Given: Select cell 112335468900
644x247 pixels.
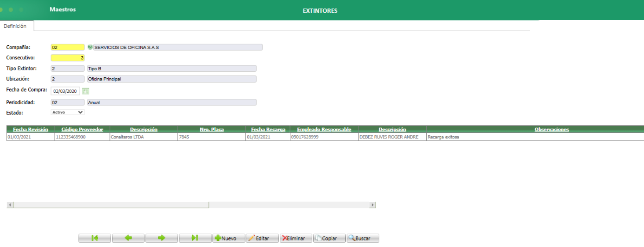Looking at the screenshot, I should (x=82, y=137).
